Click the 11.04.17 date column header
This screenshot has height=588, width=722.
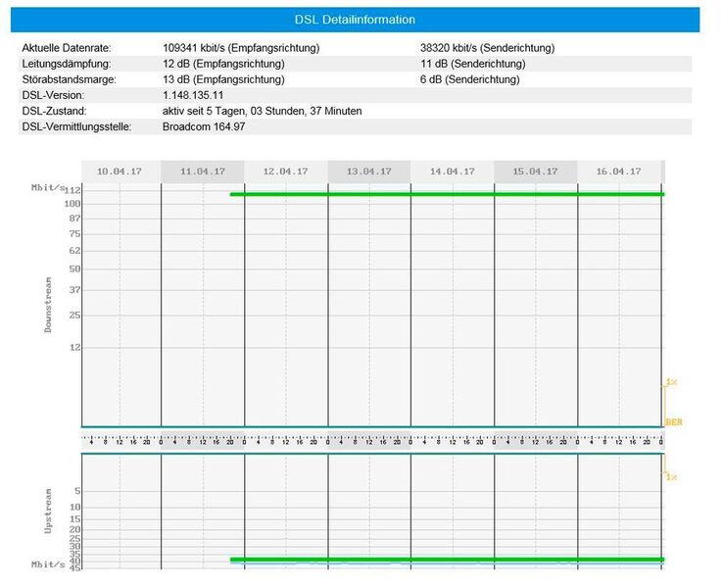(x=203, y=171)
